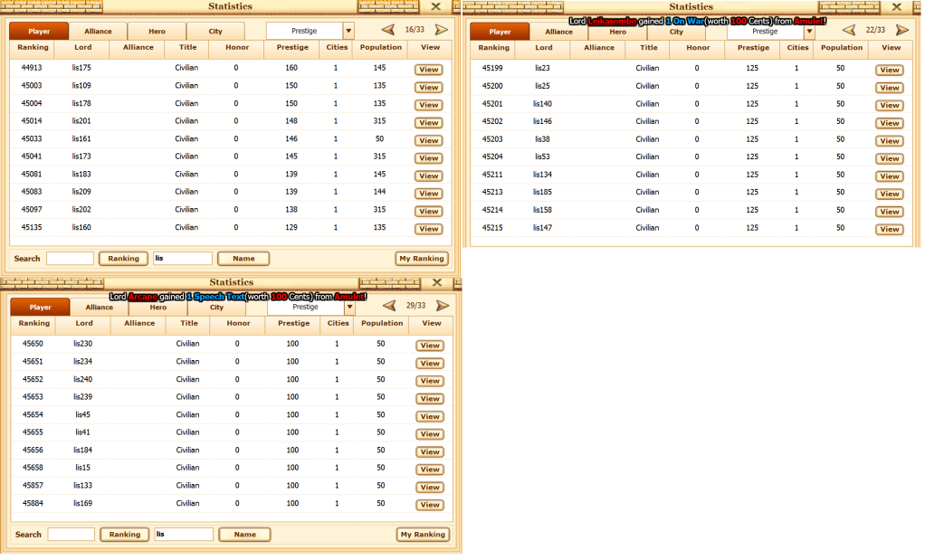Go to next page from 16/33

(443, 30)
